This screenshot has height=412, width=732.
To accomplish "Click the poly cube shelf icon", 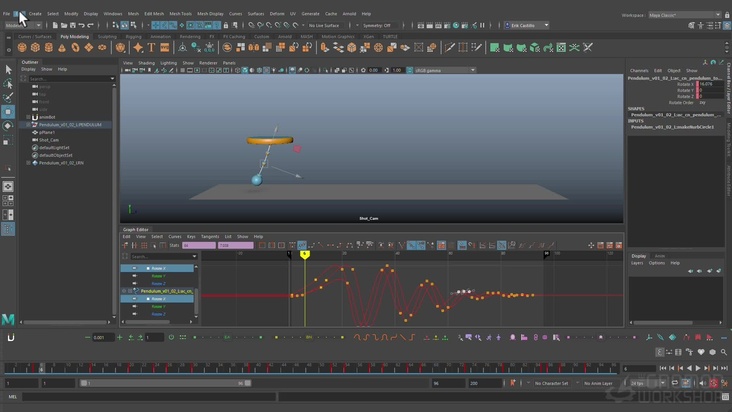I will click(35, 47).
